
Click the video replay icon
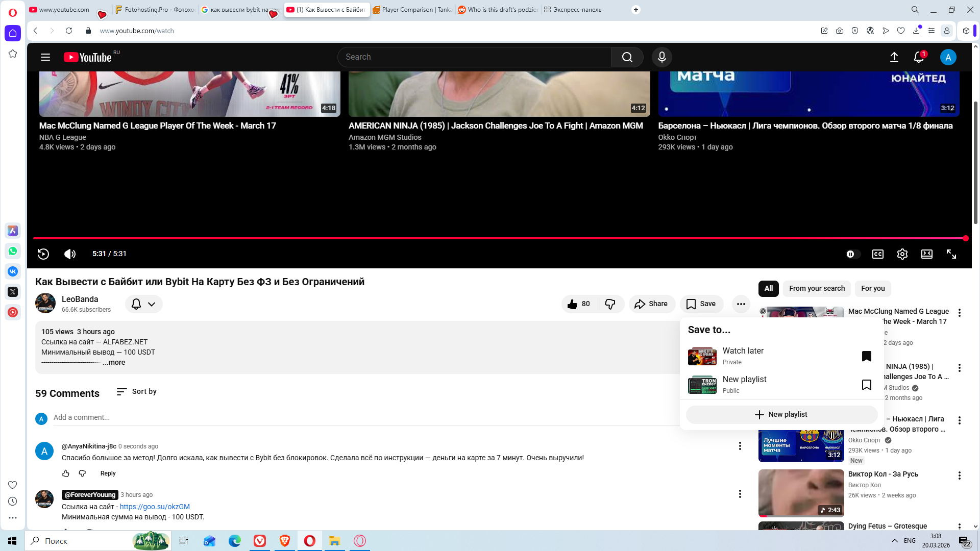click(x=43, y=254)
